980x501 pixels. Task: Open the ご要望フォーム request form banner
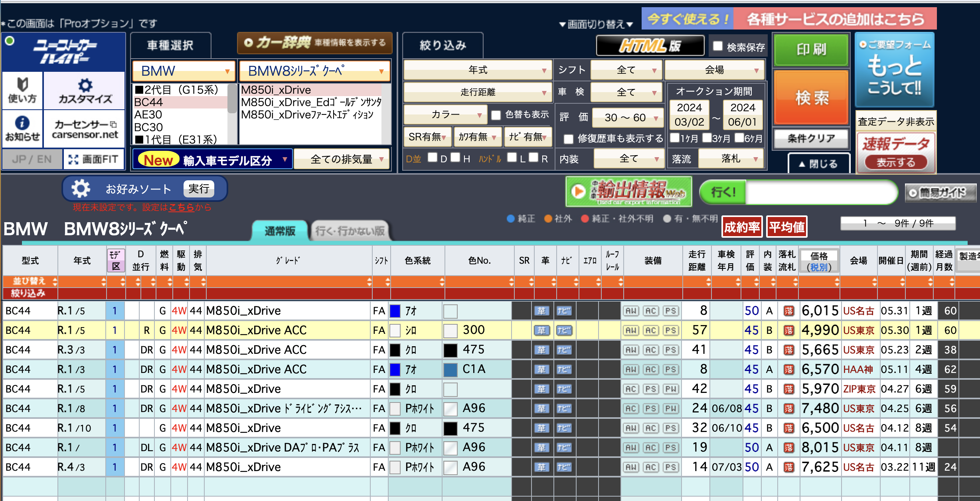tap(895, 69)
